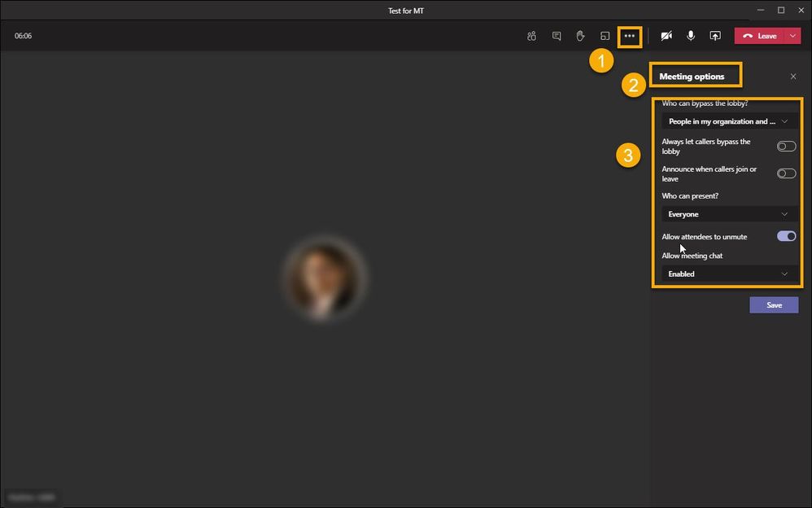Save the meeting options
This screenshot has height=508, width=812.
coord(775,304)
